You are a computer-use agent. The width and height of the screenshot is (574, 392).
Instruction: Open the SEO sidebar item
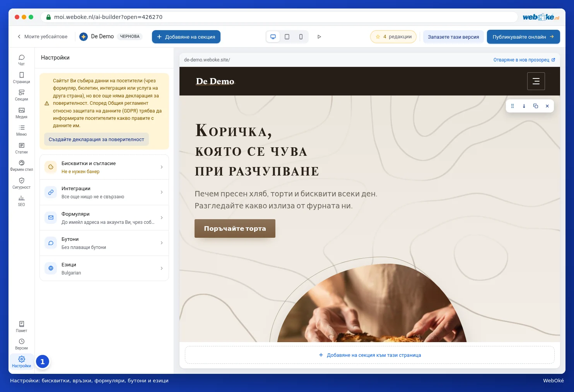tap(21, 201)
